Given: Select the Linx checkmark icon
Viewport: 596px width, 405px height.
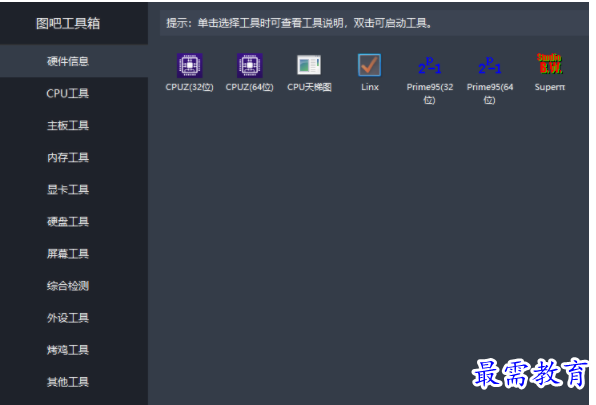Looking at the screenshot, I should [369, 65].
